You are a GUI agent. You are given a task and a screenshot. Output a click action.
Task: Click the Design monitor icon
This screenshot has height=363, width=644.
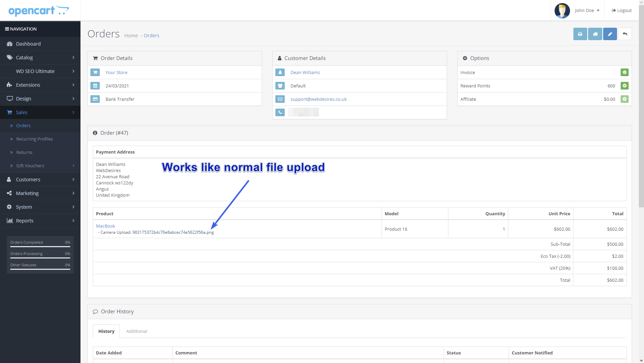10,99
